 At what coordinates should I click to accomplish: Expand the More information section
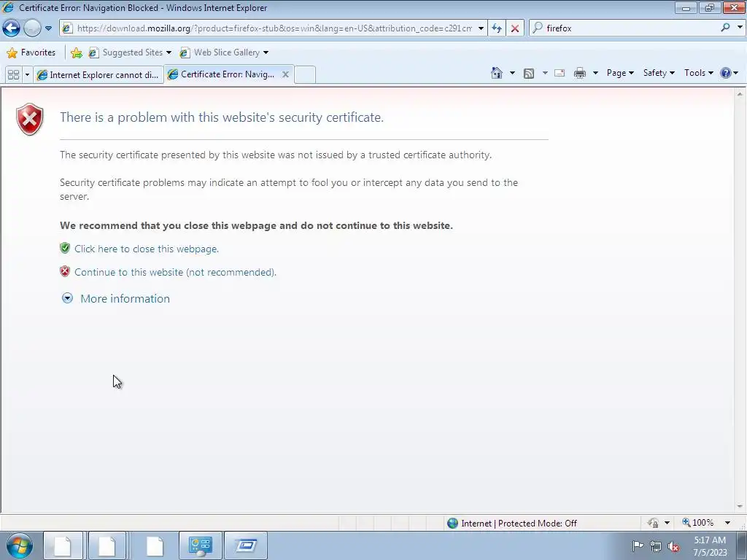tap(116, 298)
